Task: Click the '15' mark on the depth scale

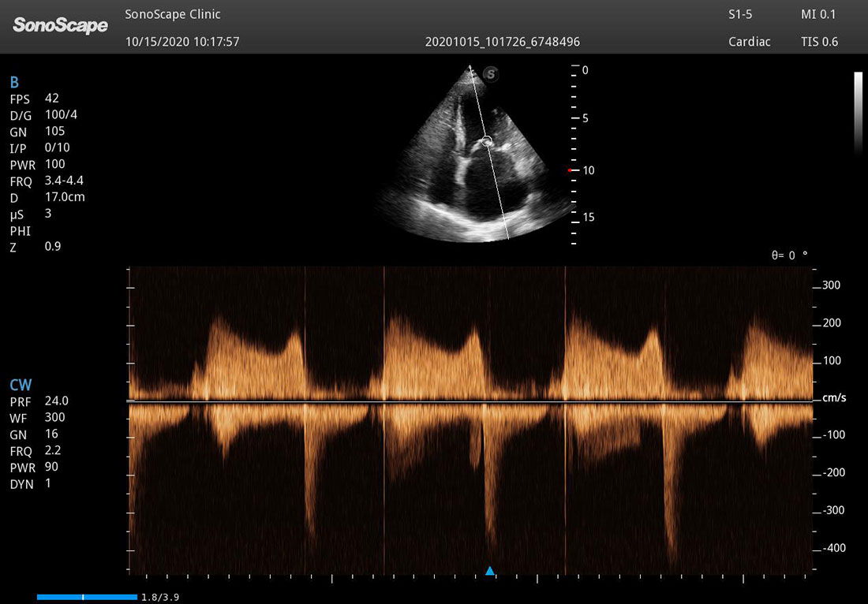Action: pos(589,217)
